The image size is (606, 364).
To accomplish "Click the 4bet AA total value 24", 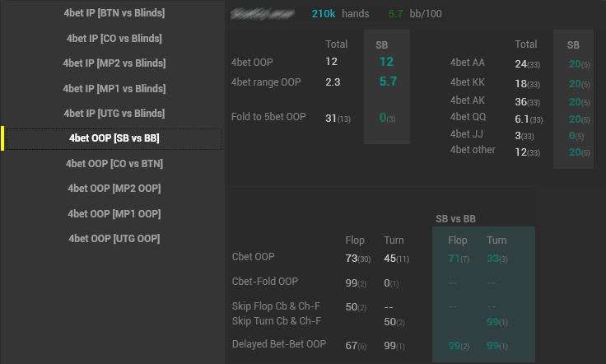I will 520,63.
